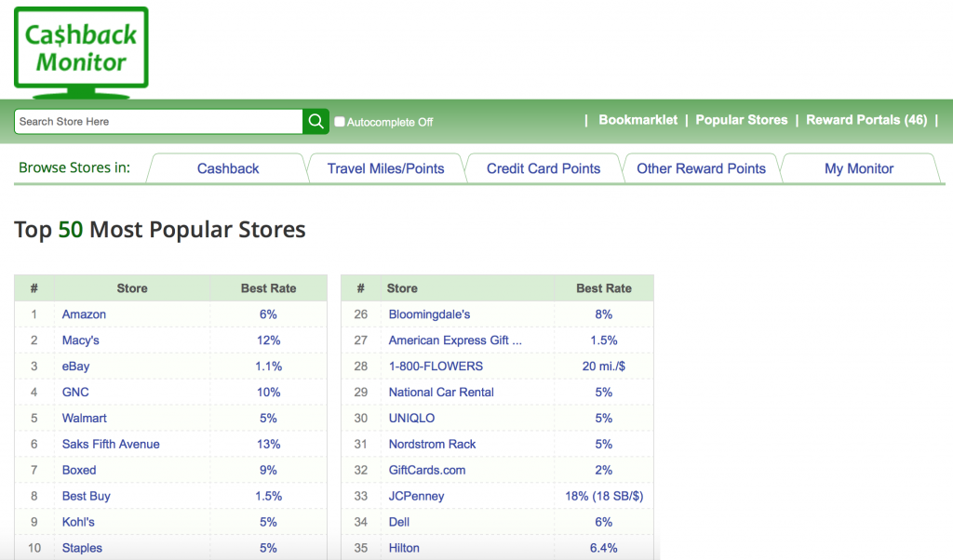
Task: Click the Top 50 Most Popular Stores heading
Action: click(x=160, y=230)
